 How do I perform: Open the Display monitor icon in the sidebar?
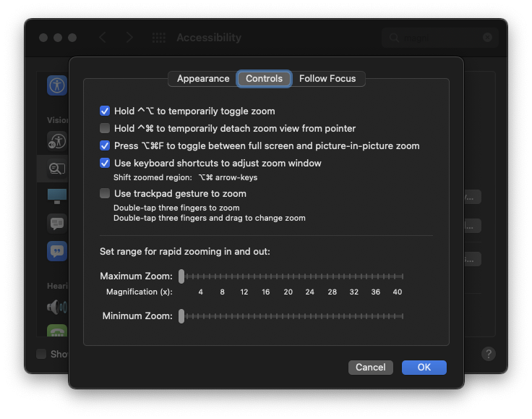click(x=57, y=196)
